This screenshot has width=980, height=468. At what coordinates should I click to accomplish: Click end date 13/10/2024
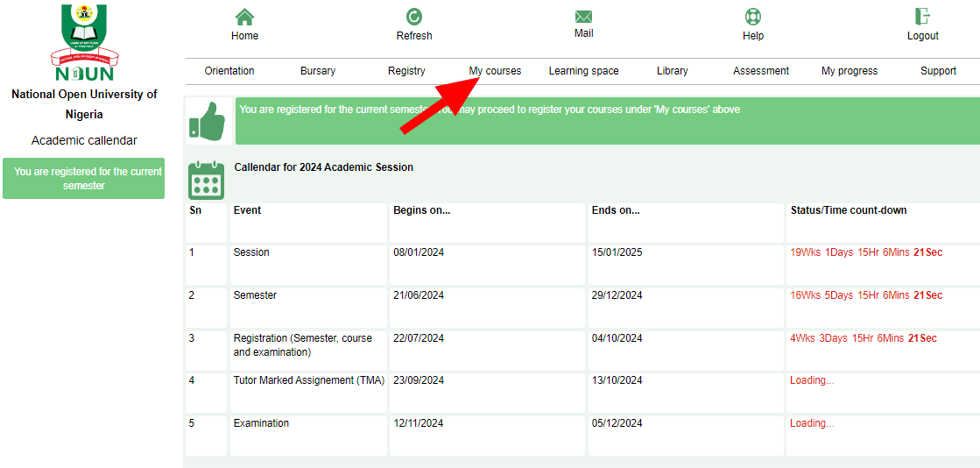(617, 380)
